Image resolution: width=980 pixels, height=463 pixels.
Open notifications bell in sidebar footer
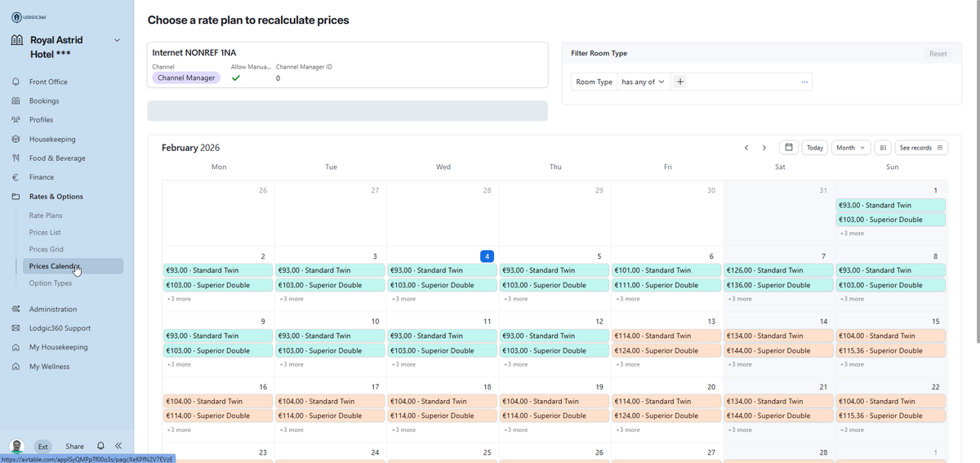100,446
